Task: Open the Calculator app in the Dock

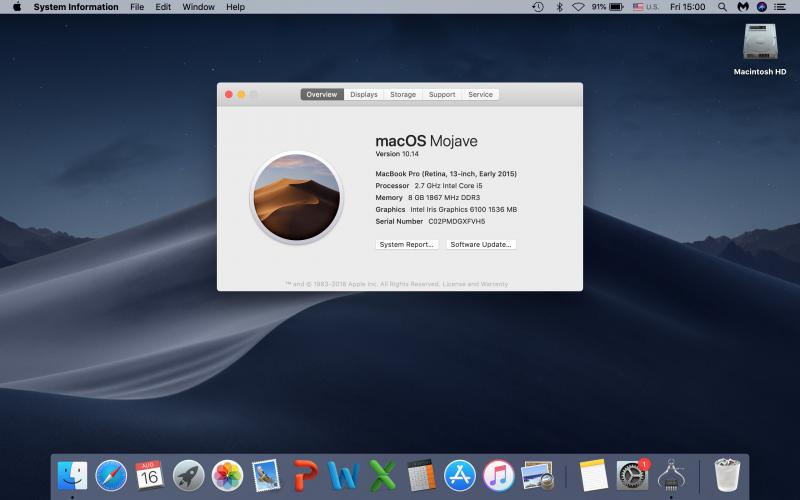Action: [x=421, y=476]
